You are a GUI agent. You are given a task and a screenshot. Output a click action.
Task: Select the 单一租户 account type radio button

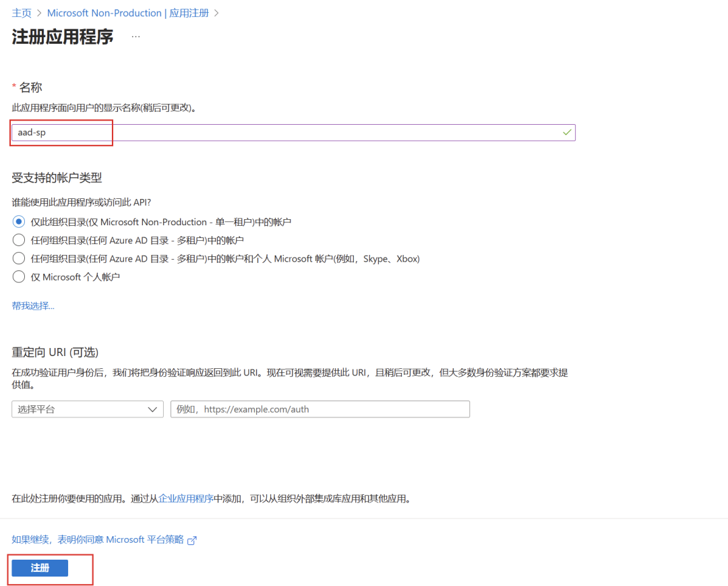pyautogui.click(x=19, y=221)
